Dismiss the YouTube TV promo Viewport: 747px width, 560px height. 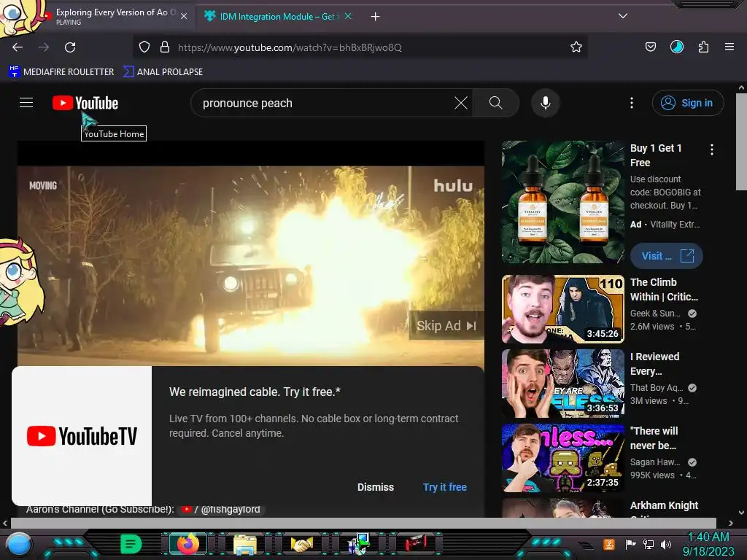pyautogui.click(x=376, y=487)
